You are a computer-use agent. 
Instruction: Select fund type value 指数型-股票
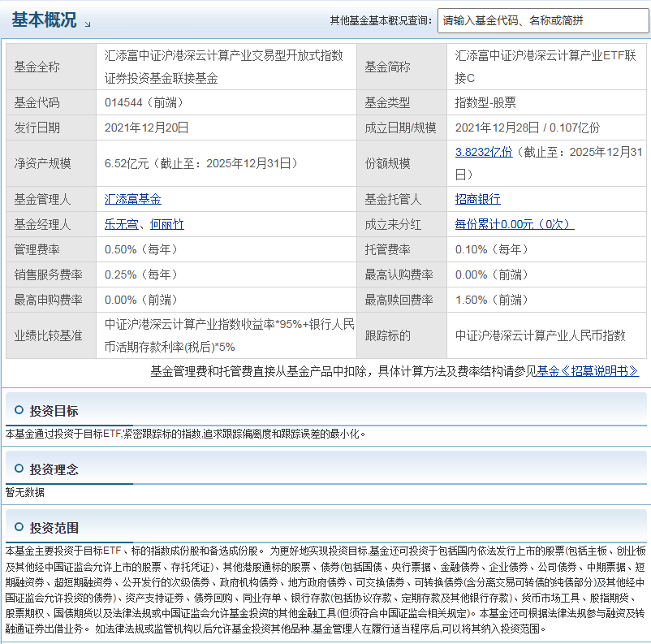click(485, 102)
